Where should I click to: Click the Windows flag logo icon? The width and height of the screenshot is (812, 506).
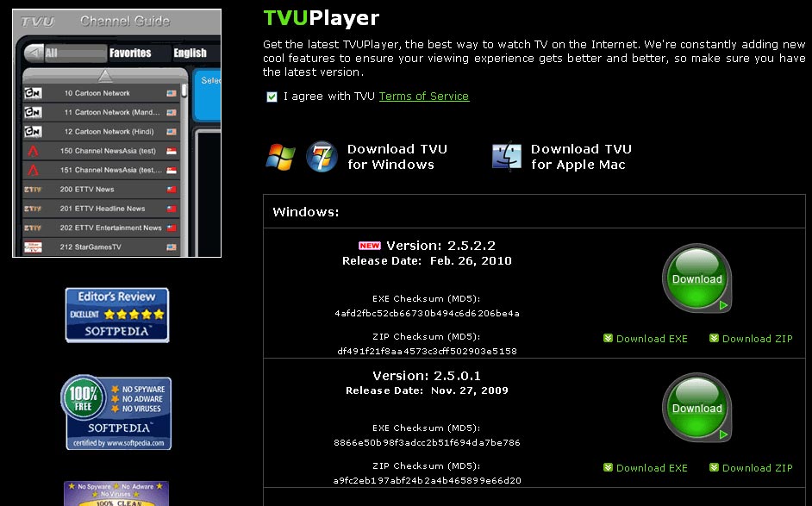280,158
